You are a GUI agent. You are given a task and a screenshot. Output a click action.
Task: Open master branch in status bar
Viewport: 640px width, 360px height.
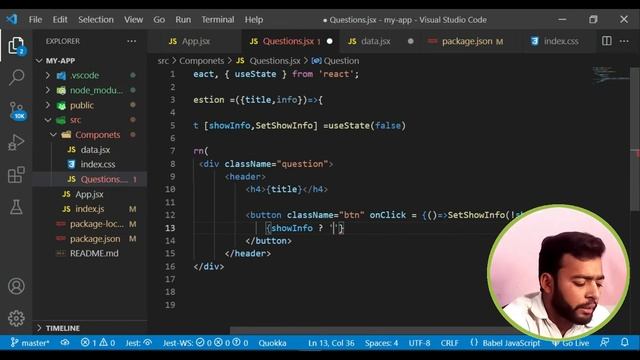point(30,343)
